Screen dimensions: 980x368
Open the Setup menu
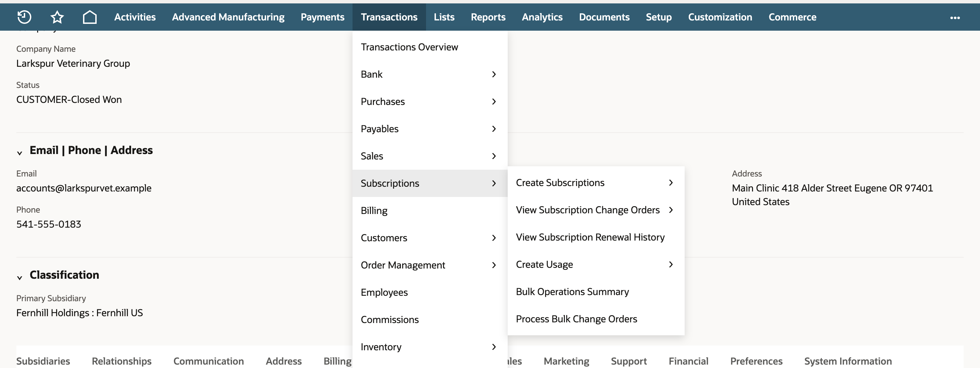click(659, 17)
